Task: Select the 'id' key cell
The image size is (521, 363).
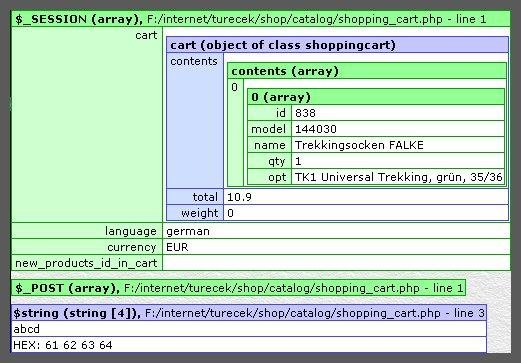Action: [x=270, y=113]
